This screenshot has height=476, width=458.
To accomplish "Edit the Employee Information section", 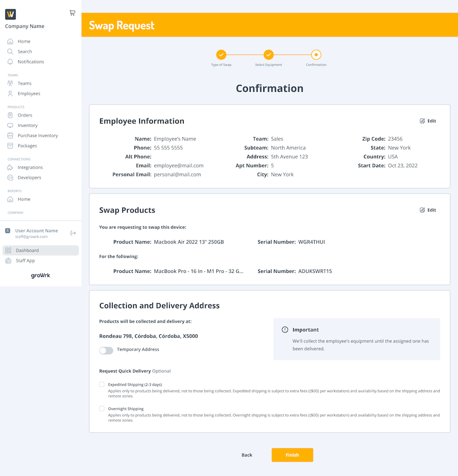I will click(428, 121).
